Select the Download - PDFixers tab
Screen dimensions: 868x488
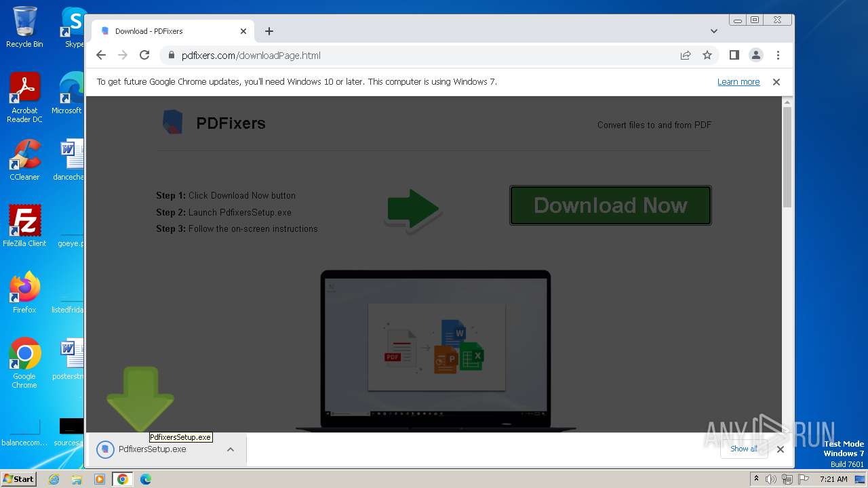173,31
